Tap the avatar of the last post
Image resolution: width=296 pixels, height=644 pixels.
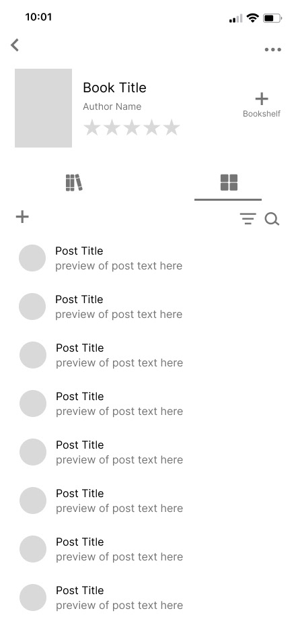[33, 598]
